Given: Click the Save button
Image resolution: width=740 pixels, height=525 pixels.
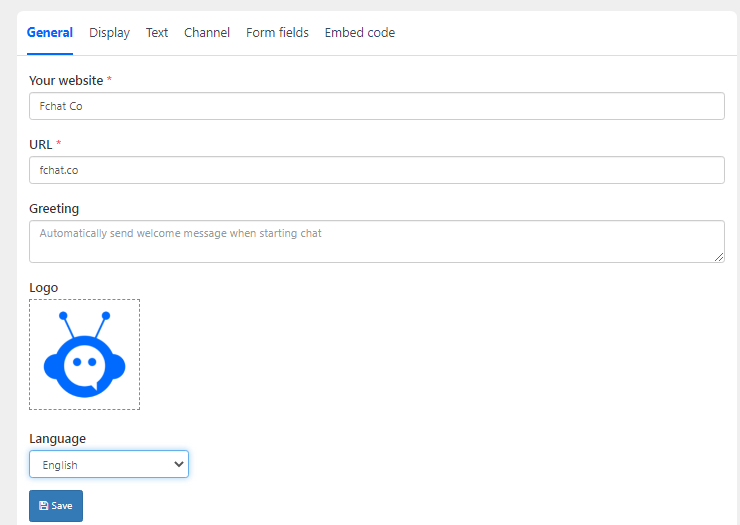Looking at the screenshot, I should click(x=56, y=506).
